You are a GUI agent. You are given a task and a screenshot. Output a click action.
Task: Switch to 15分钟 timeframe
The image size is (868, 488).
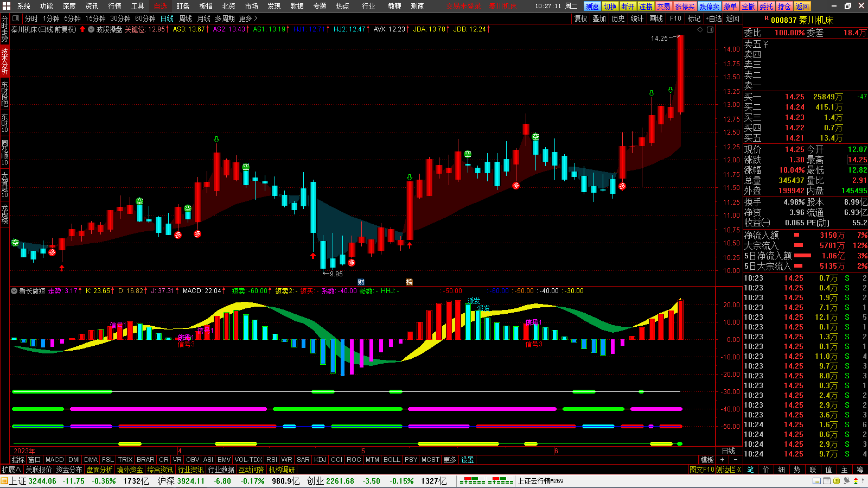[95, 18]
